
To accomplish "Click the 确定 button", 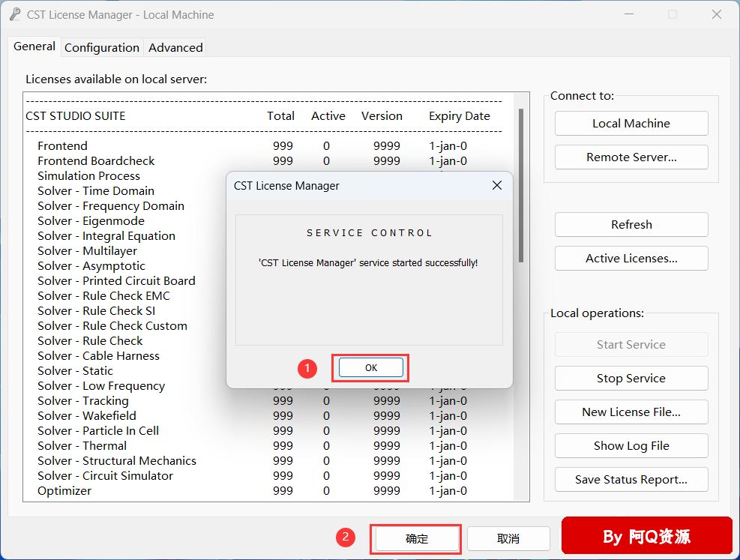I will (x=417, y=538).
